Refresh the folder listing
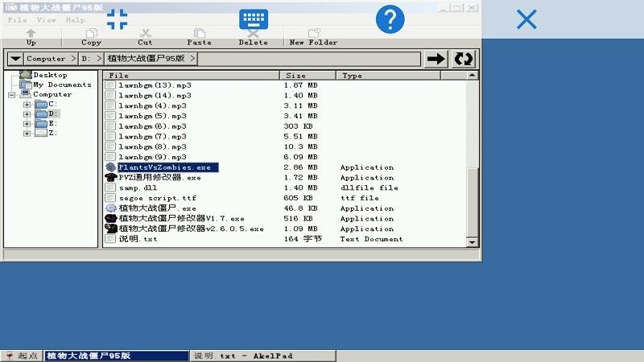This screenshot has height=362, width=644. [464, 59]
